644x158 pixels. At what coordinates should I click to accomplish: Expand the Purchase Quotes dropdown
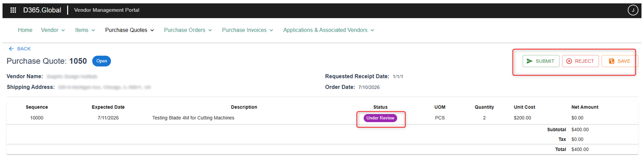[129, 30]
